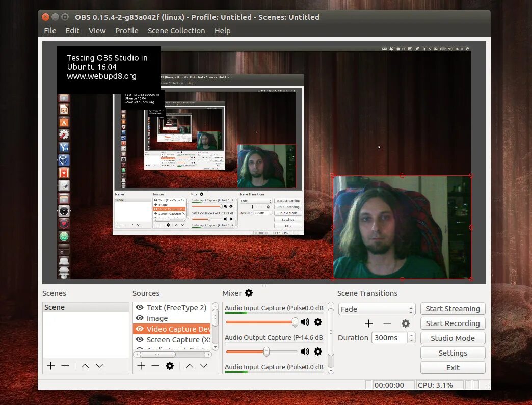532x405 pixels.
Task: Select the Video Capture Dev source row
Action: [x=172, y=329]
